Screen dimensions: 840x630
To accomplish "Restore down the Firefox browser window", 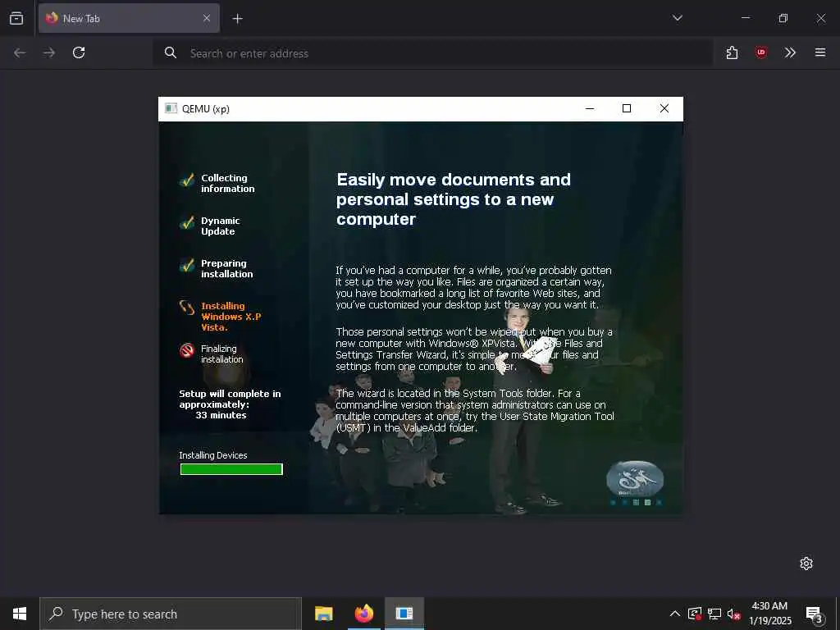I will pos(783,18).
